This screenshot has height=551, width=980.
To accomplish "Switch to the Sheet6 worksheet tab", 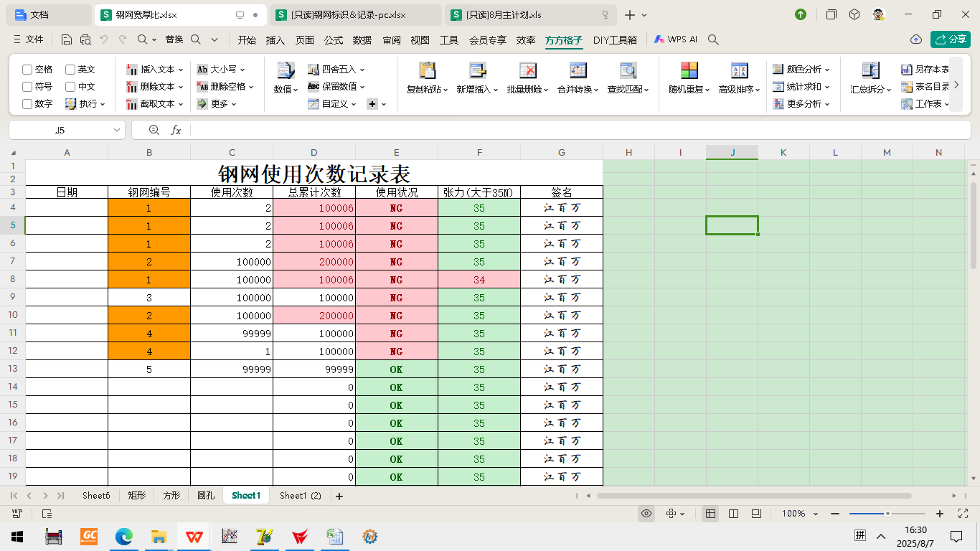I will [96, 496].
